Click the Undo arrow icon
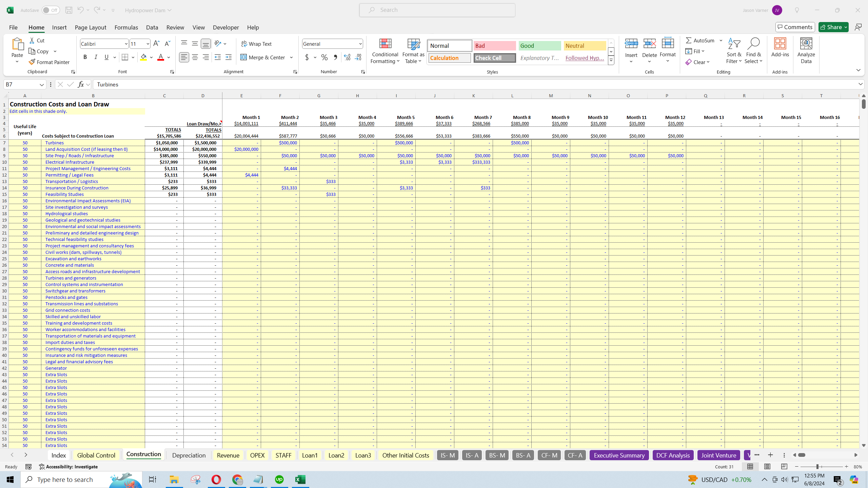868x488 pixels. pos(80,10)
